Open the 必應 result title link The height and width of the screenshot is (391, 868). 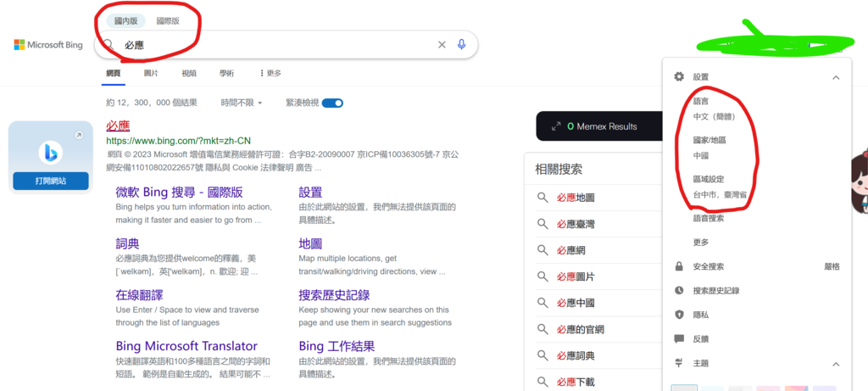(118, 126)
